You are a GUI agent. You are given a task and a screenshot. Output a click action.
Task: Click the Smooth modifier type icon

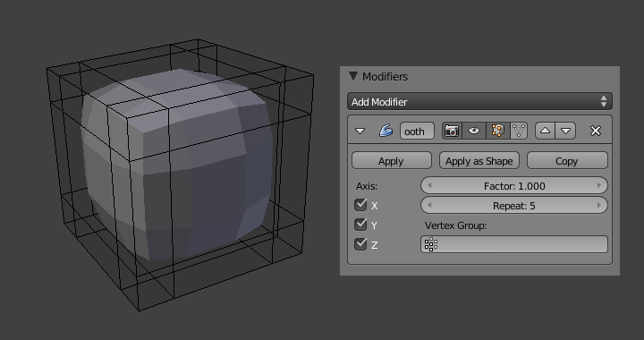tap(386, 131)
